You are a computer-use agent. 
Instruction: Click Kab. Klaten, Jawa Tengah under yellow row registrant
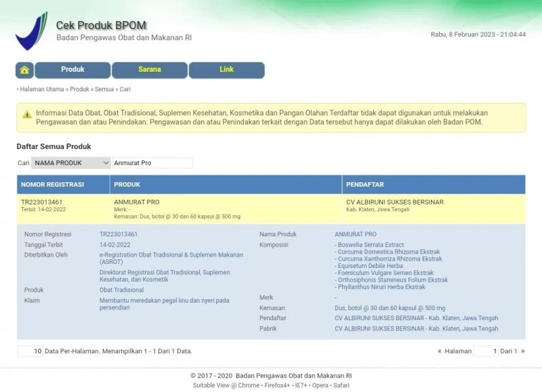pyautogui.click(x=378, y=209)
